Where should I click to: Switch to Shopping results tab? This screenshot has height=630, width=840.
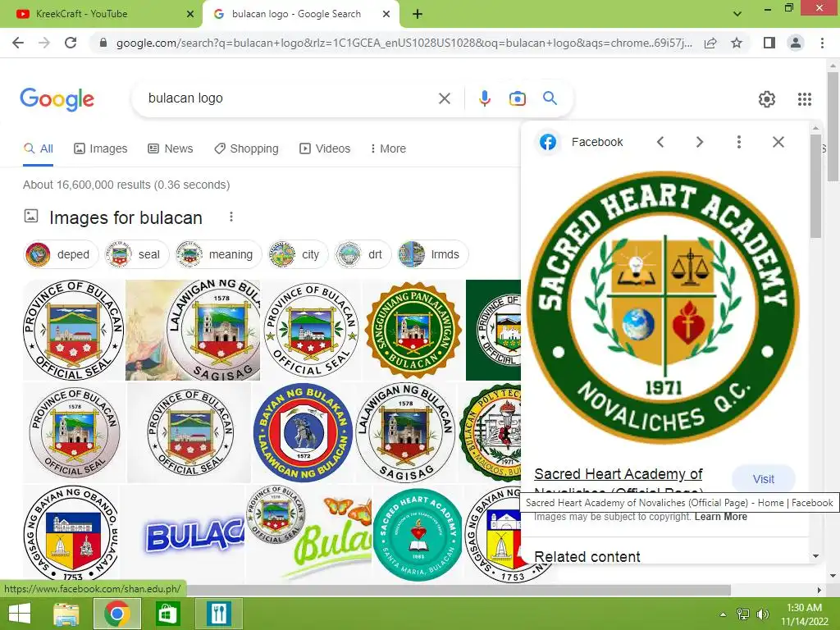pos(246,149)
